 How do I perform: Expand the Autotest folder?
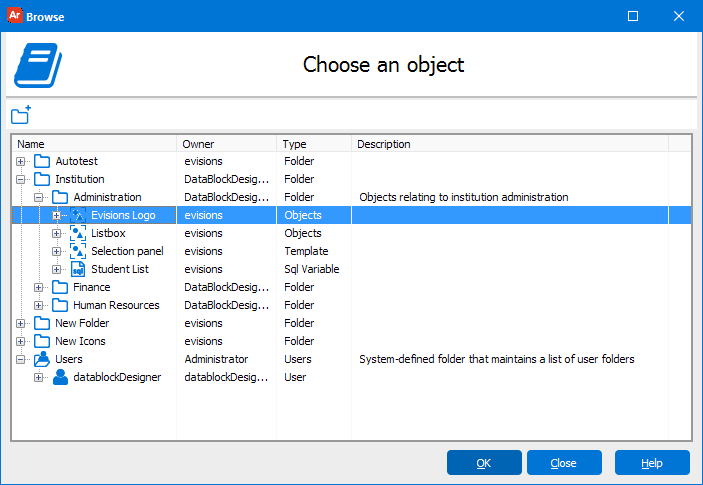coord(21,161)
